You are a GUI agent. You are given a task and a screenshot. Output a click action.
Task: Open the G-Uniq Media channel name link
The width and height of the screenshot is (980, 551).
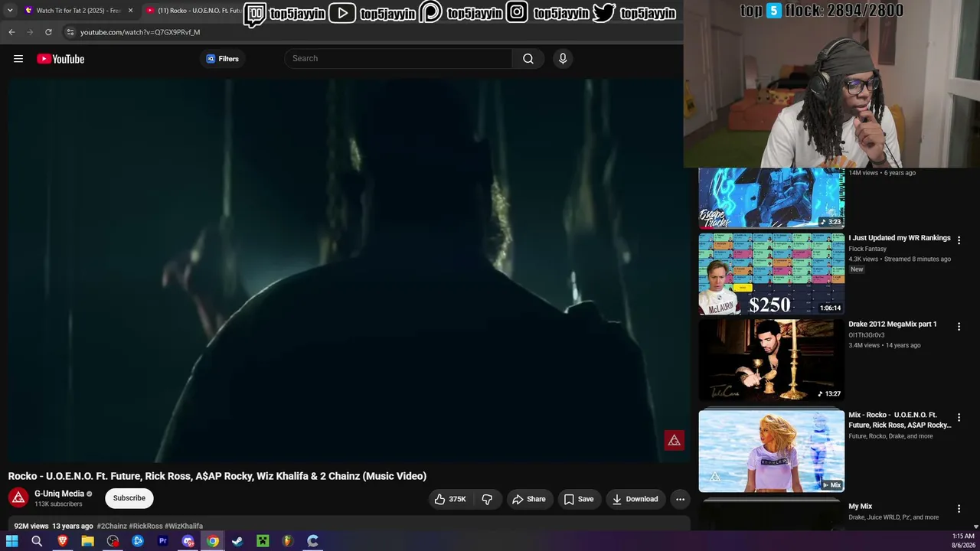[x=59, y=494]
